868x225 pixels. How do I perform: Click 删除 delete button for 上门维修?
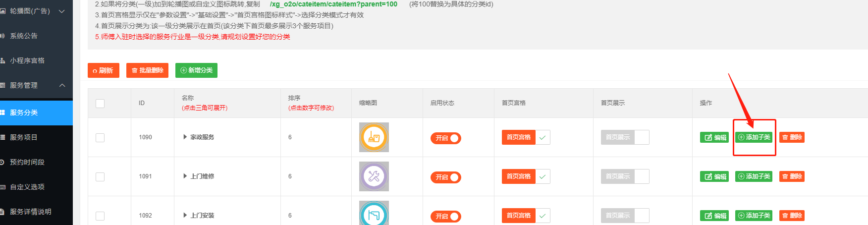point(792,176)
